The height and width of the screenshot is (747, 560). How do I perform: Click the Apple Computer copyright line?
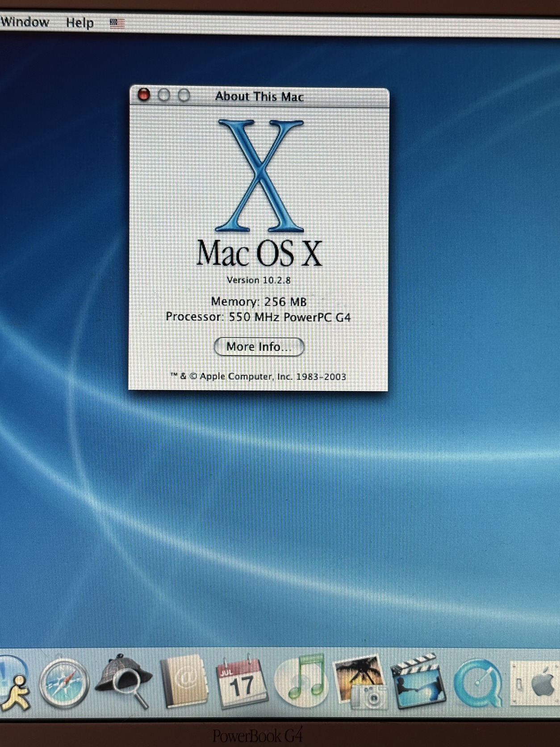(258, 377)
